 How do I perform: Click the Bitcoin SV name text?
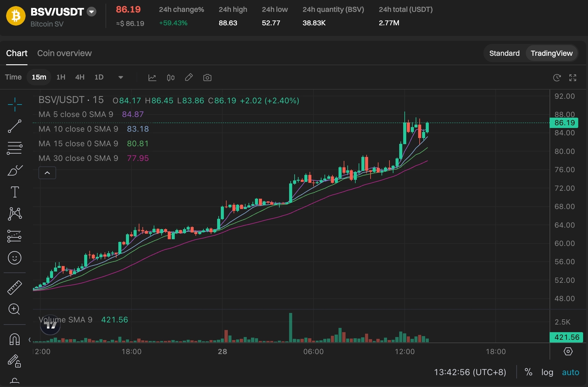[x=47, y=24]
